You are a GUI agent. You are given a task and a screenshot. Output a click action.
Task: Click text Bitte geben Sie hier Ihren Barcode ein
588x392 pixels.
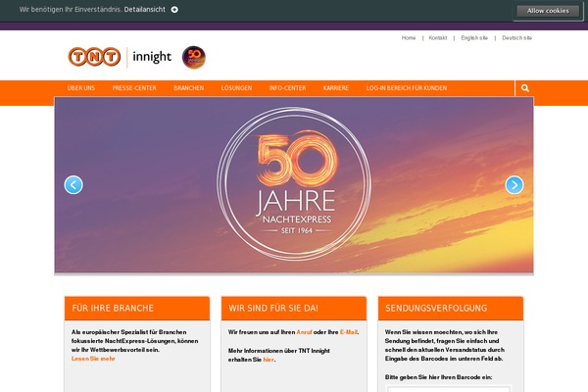tap(438, 377)
